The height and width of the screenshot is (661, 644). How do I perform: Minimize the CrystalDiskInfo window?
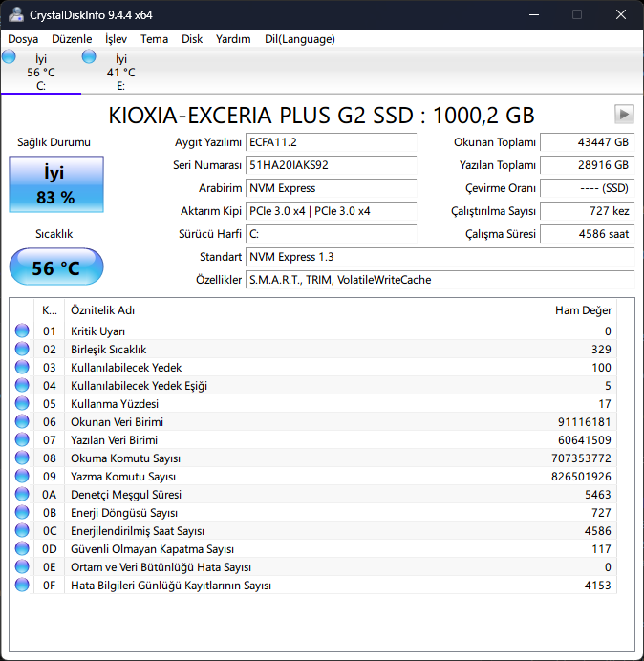[534, 14]
